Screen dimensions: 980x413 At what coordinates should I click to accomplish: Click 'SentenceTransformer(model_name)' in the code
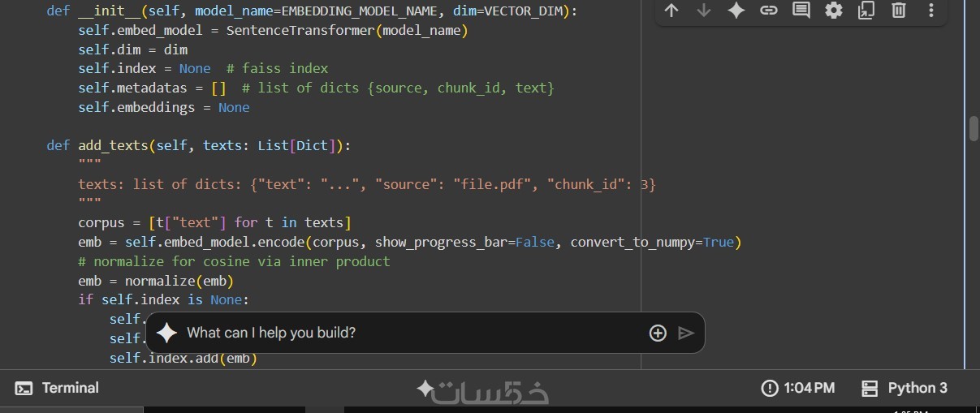point(348,30)
